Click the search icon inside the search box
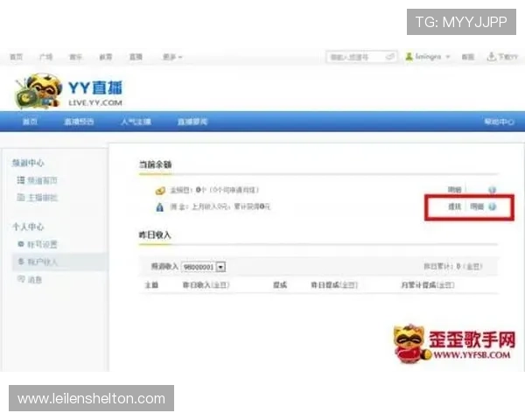This screenshot has height=420, width=525. [390, 57]
